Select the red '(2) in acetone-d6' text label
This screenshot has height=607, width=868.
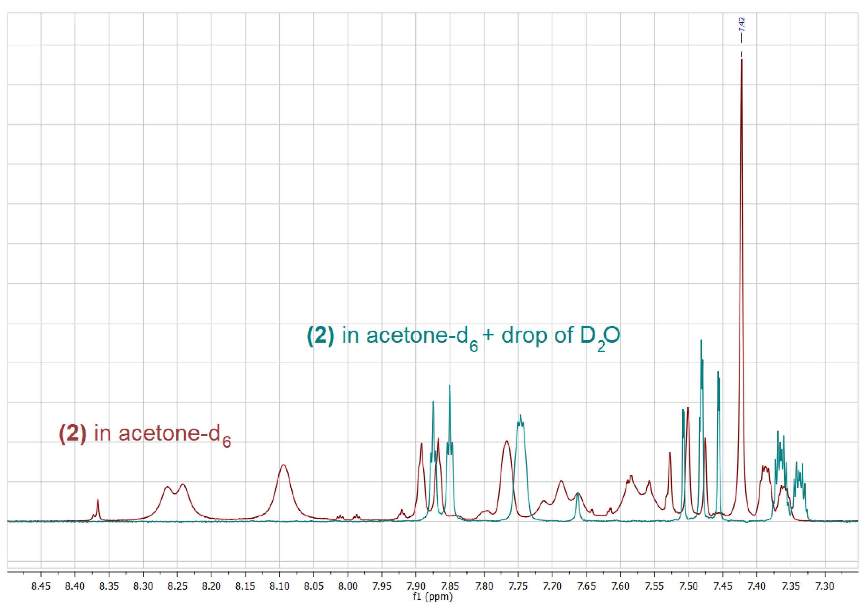click(145, 434)
